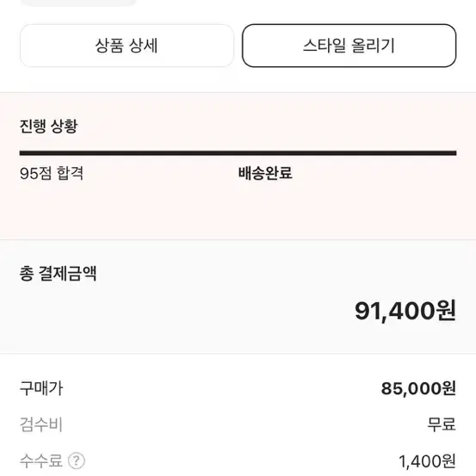Click the 수수료 help question-mark icon

click(77, 461)
